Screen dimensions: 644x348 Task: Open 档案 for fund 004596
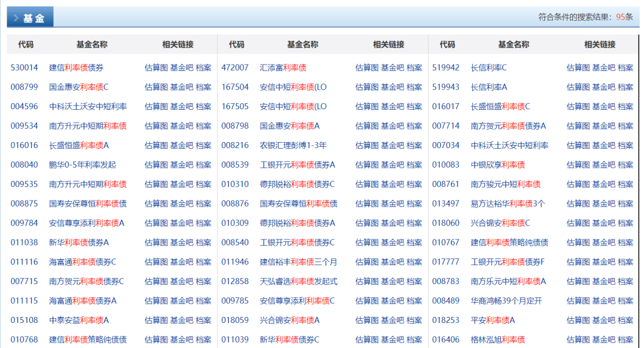tap(203, 106)
